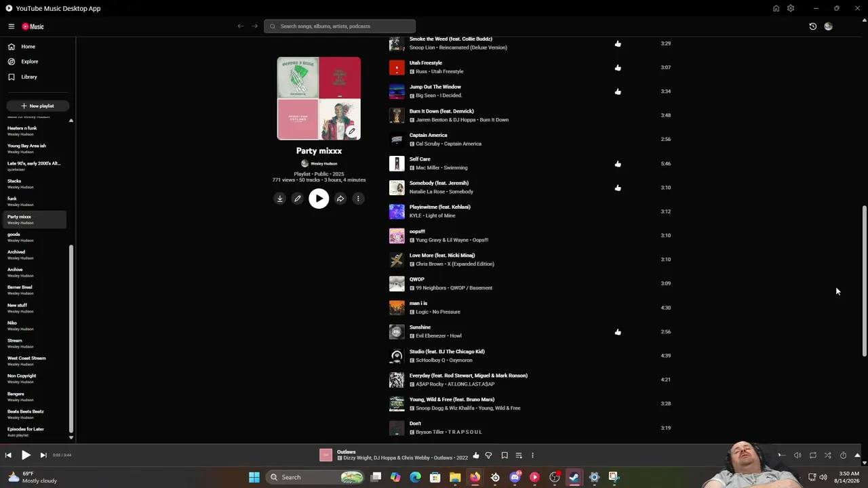Toggle like on Utah Freestyle
The width and height of the screenshot is (868, 488).
pyautogui.click(x=618, y=68)
